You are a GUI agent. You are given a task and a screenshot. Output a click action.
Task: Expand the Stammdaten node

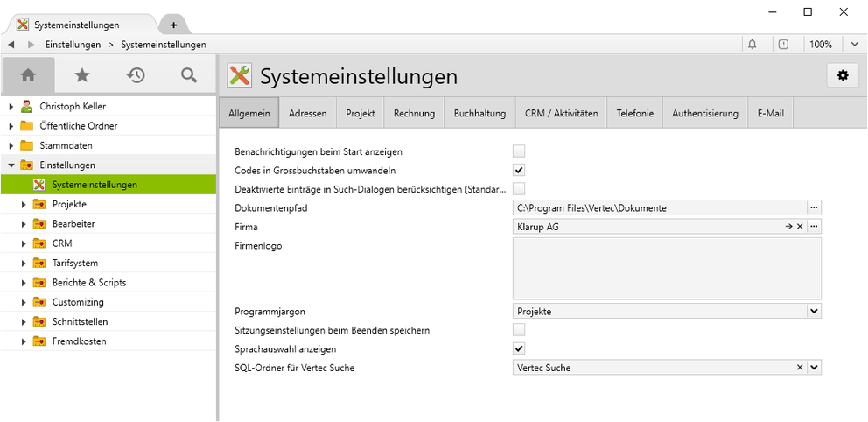point(11,145)
